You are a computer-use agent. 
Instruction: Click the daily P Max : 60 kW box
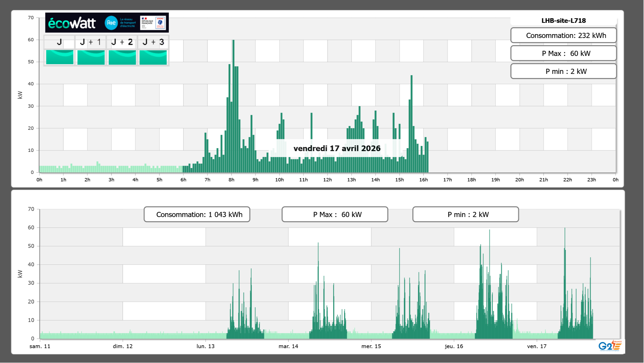[563, 53]
